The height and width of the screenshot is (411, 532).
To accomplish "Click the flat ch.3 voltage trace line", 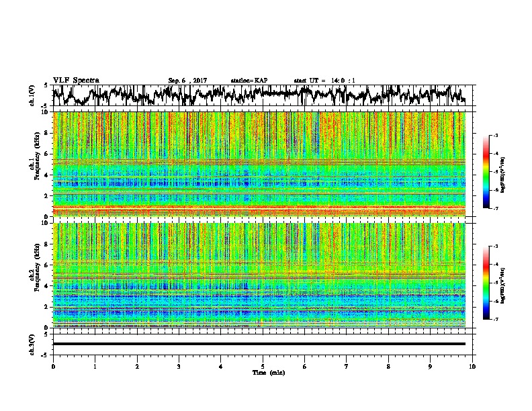I will 259,344.
